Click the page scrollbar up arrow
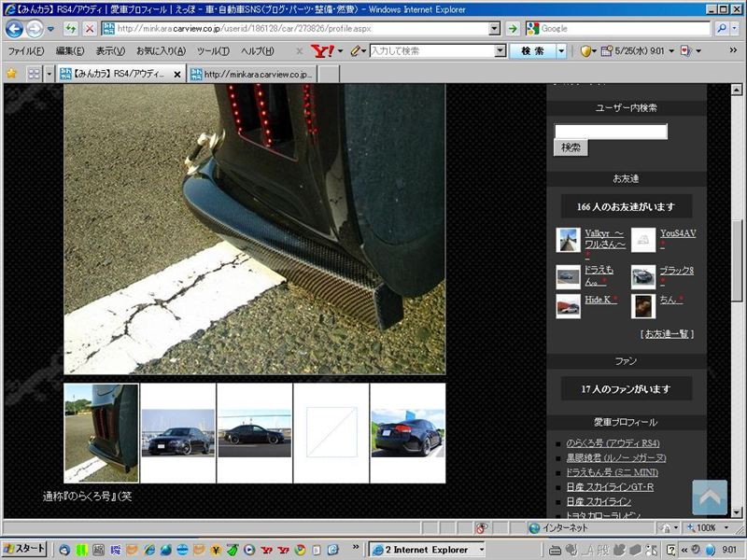The height and width of the screenshot is (560, 747). 737,90
